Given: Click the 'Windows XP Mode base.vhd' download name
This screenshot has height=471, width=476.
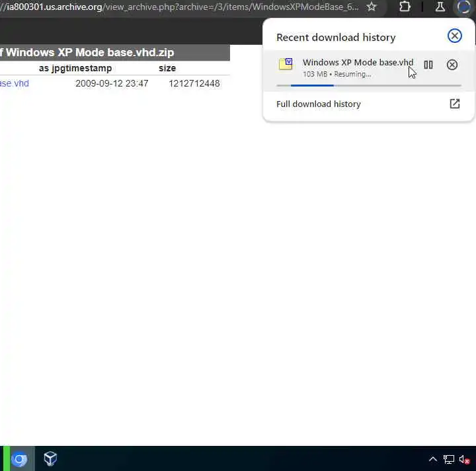Looking at the screenshot, I should click(358, 62).
